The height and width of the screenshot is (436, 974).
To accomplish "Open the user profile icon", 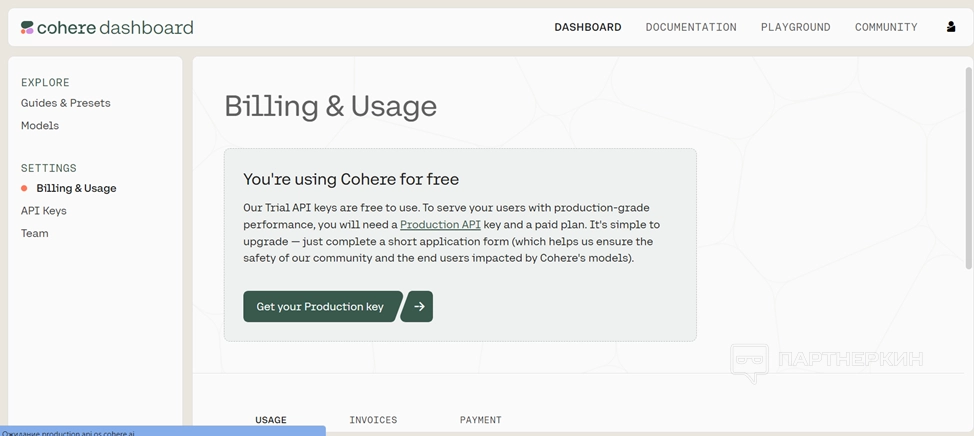I will 950,27.
